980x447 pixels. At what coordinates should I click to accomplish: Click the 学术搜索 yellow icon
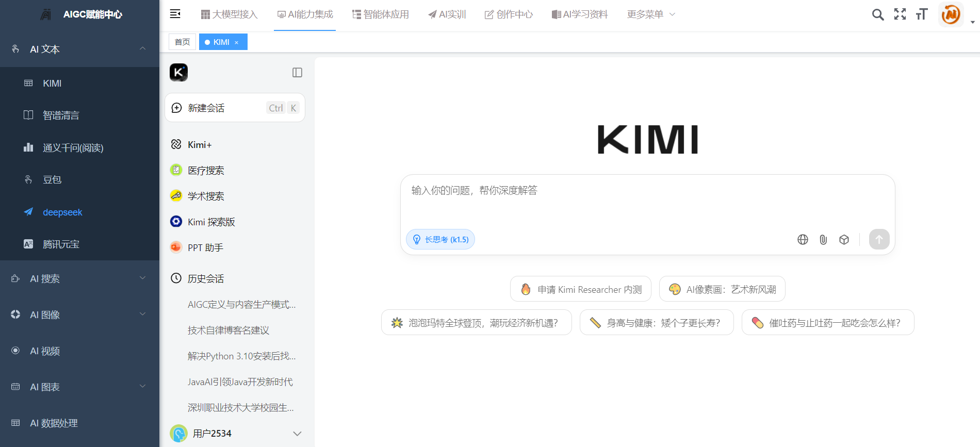[x=176, y=195]
